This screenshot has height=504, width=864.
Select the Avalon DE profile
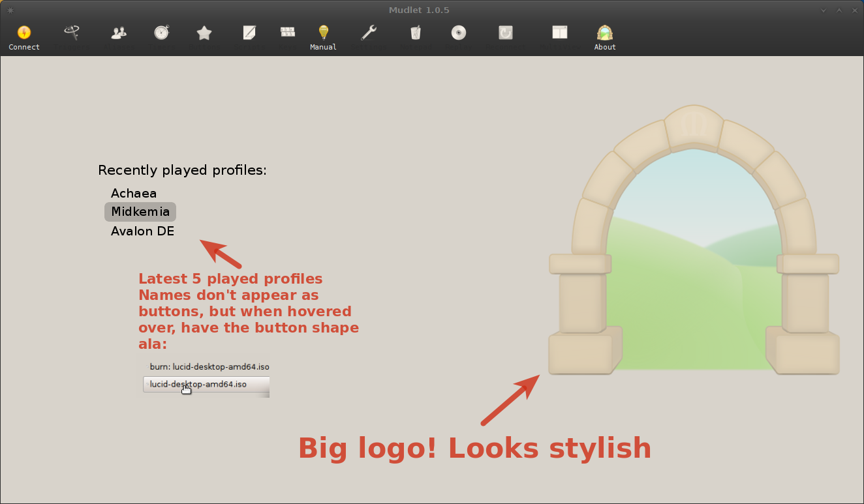142,231
